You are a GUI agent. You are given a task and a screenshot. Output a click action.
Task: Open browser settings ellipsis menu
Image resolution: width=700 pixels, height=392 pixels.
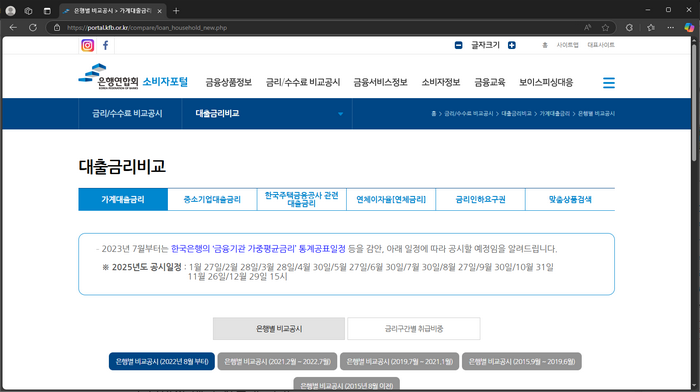point(671,28)
